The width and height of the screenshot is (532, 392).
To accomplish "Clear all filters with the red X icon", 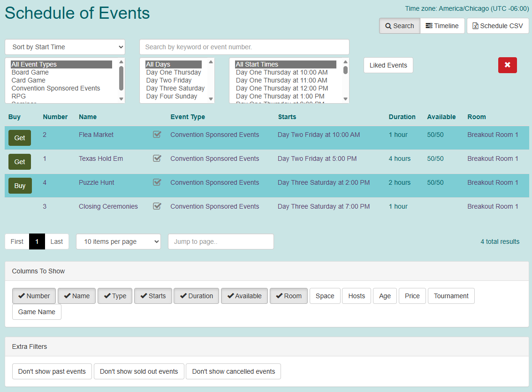I will (x=507, y=65).
